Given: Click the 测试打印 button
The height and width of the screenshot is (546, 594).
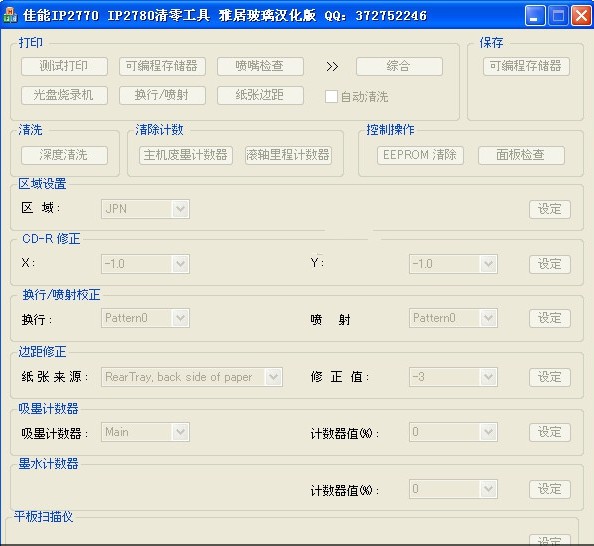Looking at the screenshot, I should pos(64,66).
